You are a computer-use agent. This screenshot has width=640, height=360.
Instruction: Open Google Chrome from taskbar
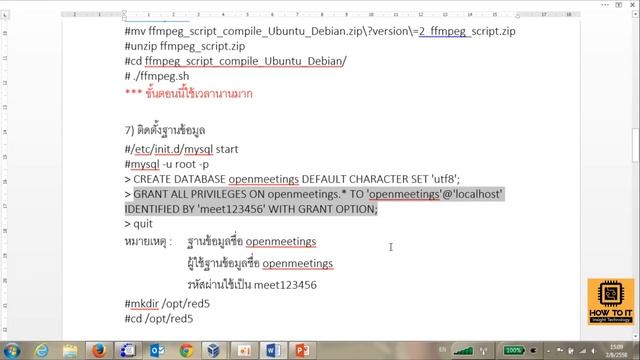pyautogui.click(x=186, y=351)
